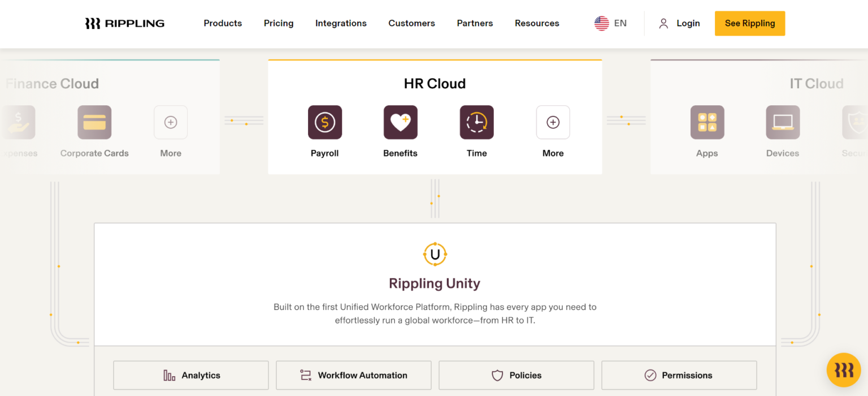Click the Login person icon
Viewport: 868px width, 396px height.
click(x=663, y=23)
